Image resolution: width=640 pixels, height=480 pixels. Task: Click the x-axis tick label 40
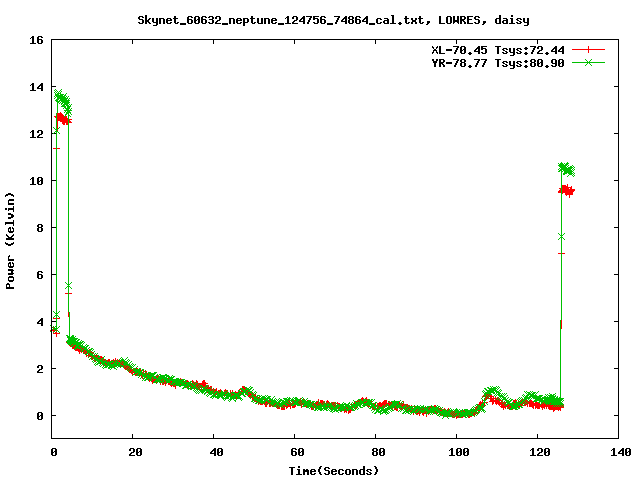coord(216,452)
